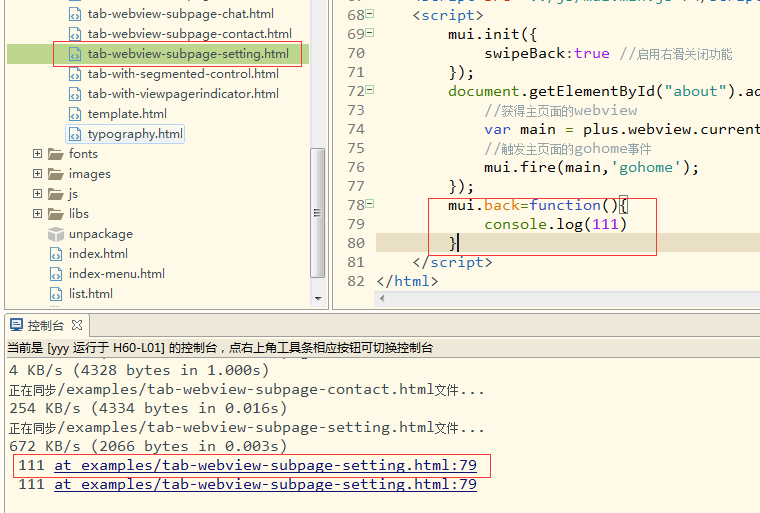Collapse the code fold at line 72
Viewport: 760px width, 513px height.
coord(370,90)
